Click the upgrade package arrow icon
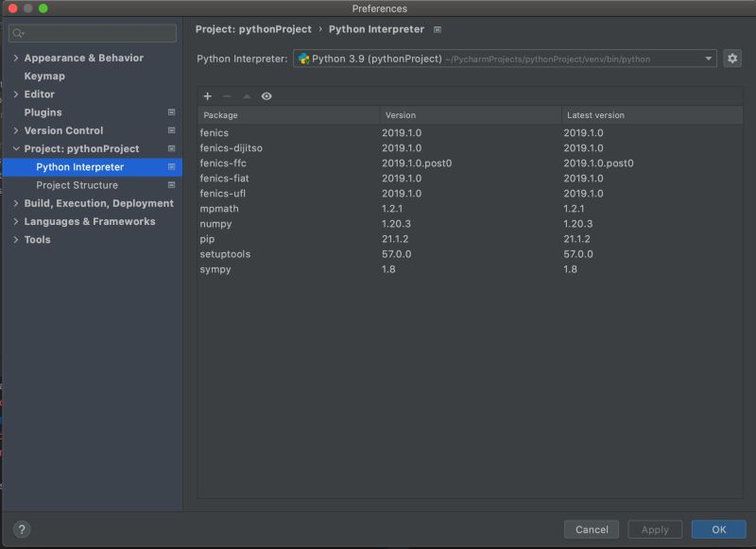Screen dimensions: 756x549 247,95
